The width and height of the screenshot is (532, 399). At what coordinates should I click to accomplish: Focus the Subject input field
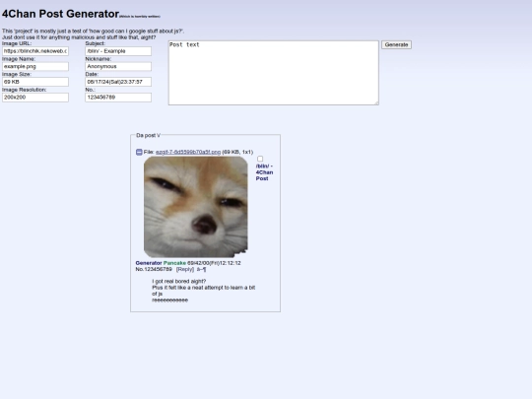[x=118, y=51]
